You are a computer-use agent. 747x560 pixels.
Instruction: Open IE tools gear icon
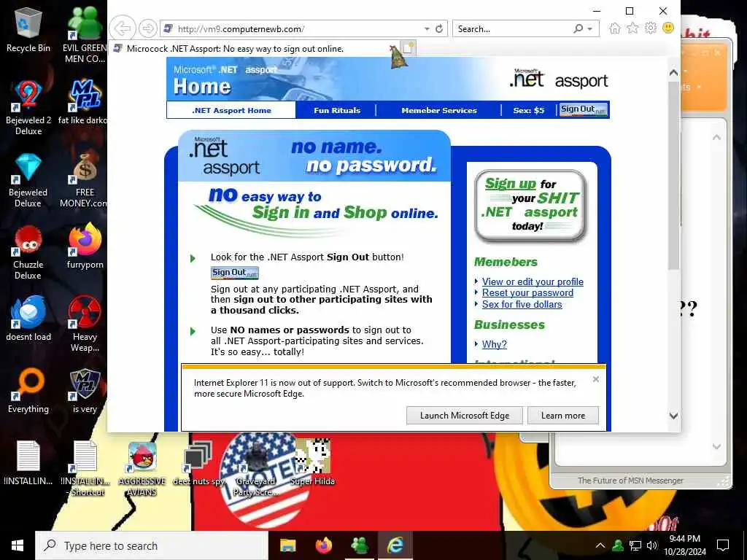[x=650, y=28]
